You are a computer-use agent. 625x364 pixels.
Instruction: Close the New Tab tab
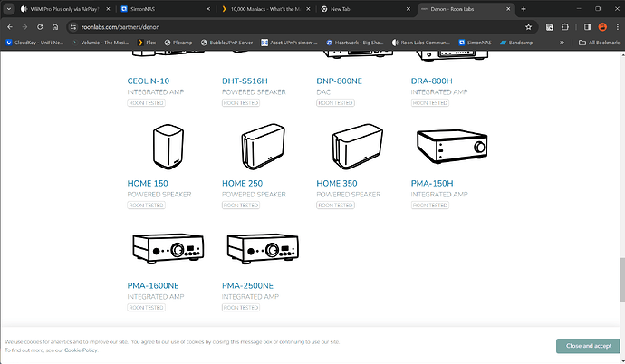pos(409,9)
